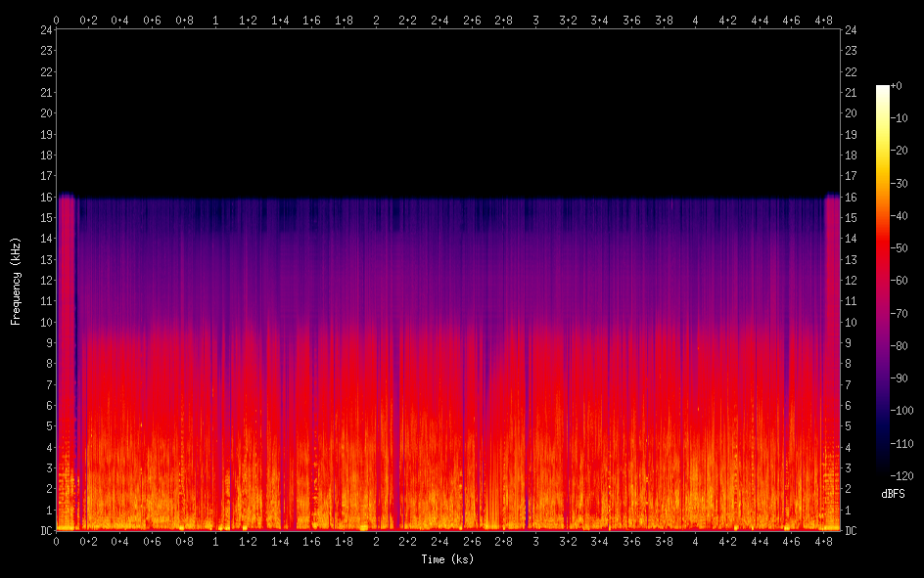Select the 1 ks tick on top axis
924x578 pixels.
click(216, 20)
